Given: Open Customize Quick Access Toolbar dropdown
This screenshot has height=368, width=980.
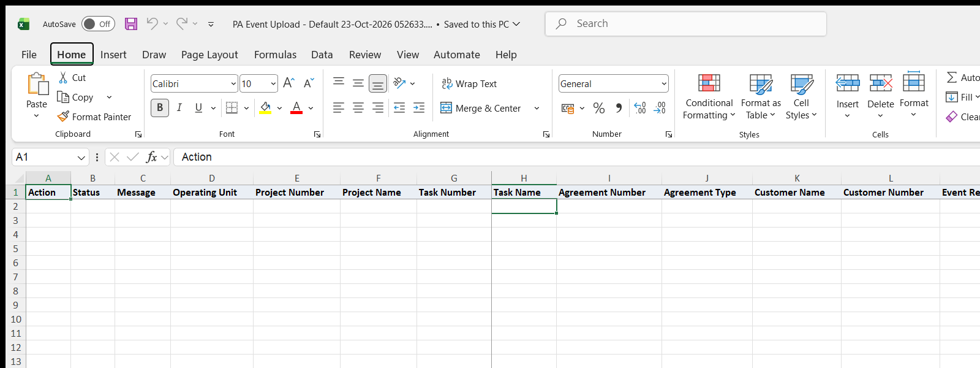Looking at the screenshot, I should tap(211, 25).
